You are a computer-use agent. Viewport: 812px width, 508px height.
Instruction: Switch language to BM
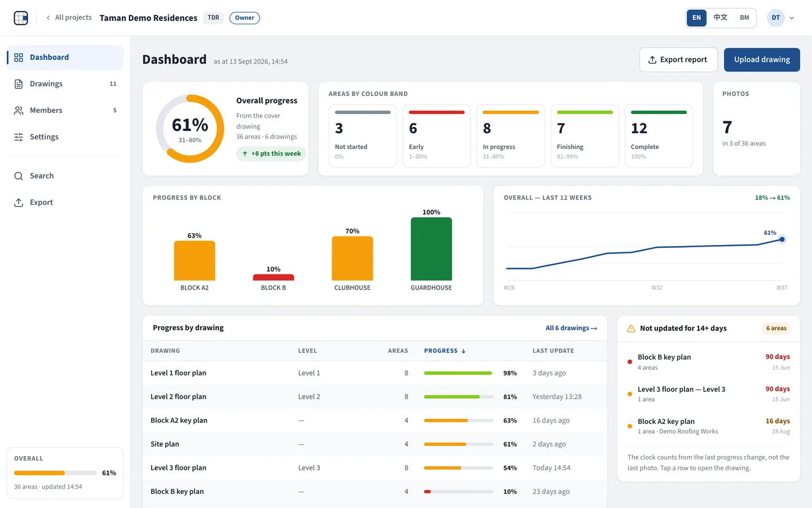[x=745, y=18]
